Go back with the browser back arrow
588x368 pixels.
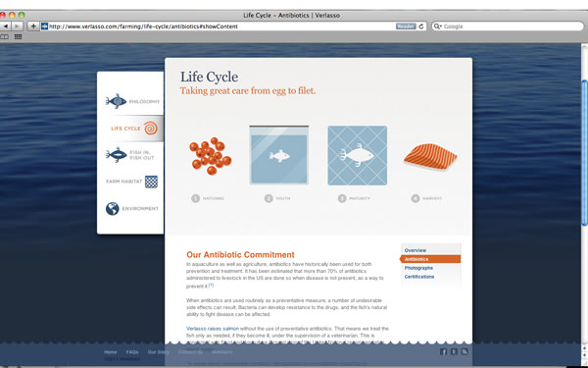pyautogui.click(x=6, y=26)
